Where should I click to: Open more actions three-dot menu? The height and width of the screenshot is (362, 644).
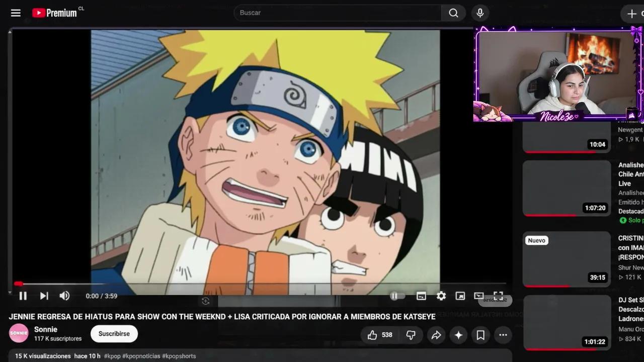(x=503, y=335)
